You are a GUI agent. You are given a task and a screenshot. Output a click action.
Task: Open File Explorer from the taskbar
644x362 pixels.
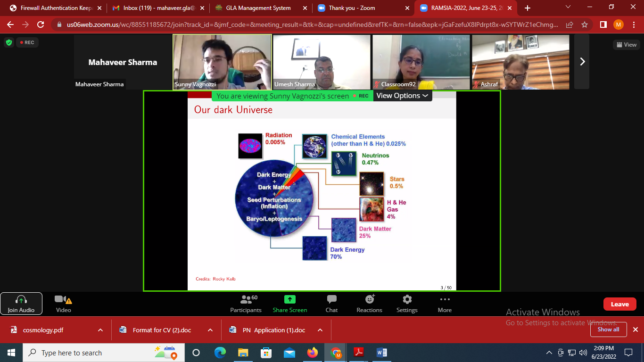pyautogui.click(x=243, y=353)
